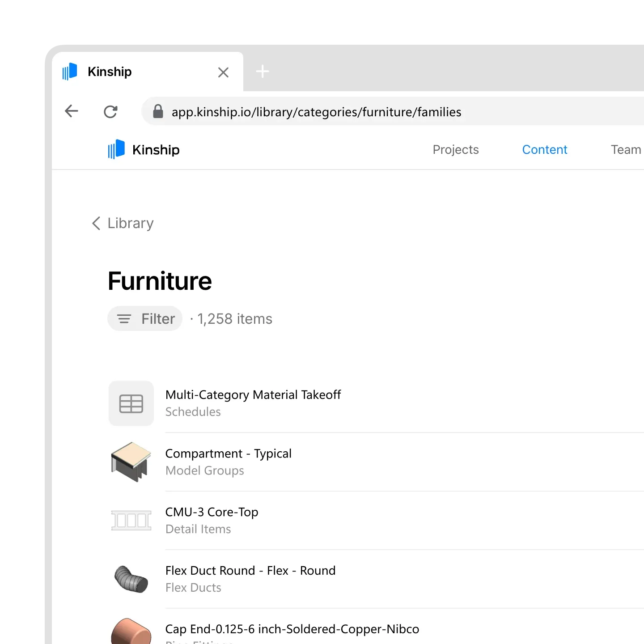Open the Team tab
Viewport: 644px width, 644px height.
coord(626,149)
